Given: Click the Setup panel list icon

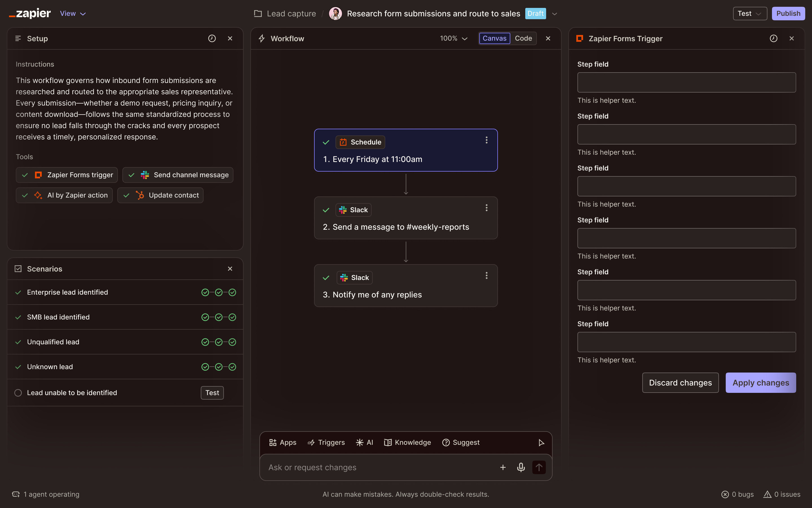Looking at the screenshot, I should tap(18, 38).
